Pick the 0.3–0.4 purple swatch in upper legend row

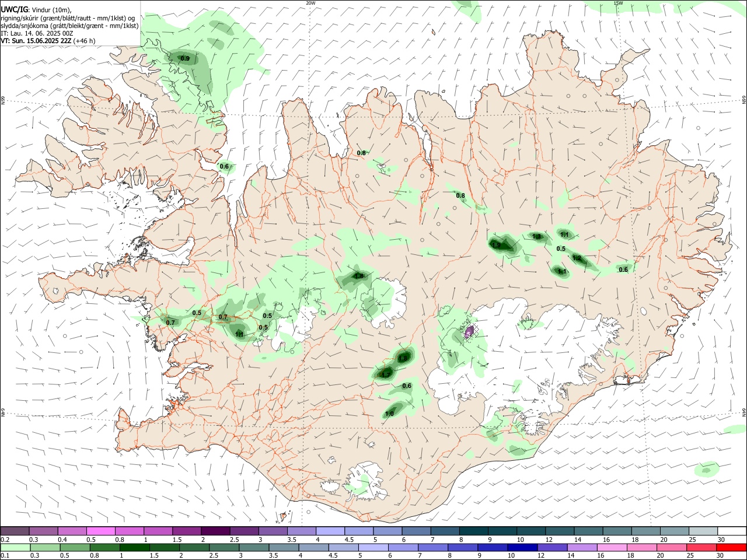(x=44, y=531)
